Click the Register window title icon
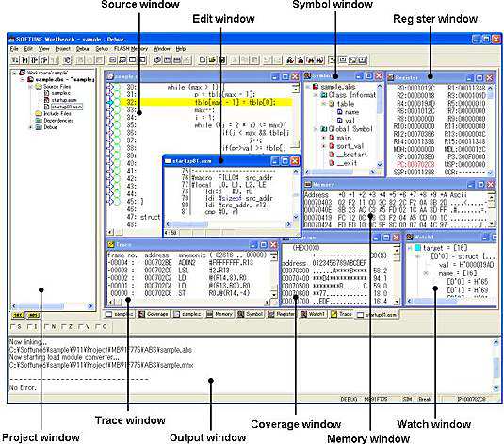Viewport: 504px width, 444px height. 391,77
